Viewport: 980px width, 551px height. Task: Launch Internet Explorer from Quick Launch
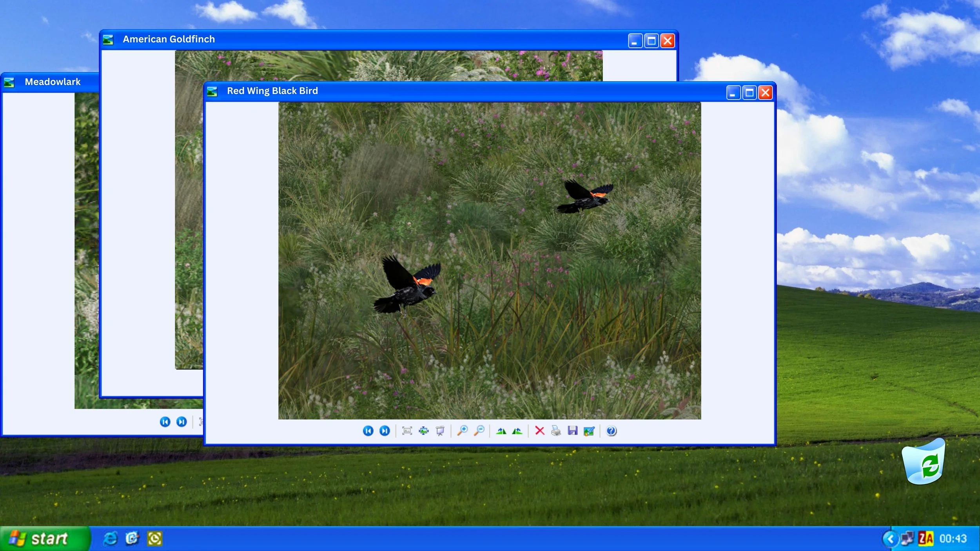coord(110,538)
